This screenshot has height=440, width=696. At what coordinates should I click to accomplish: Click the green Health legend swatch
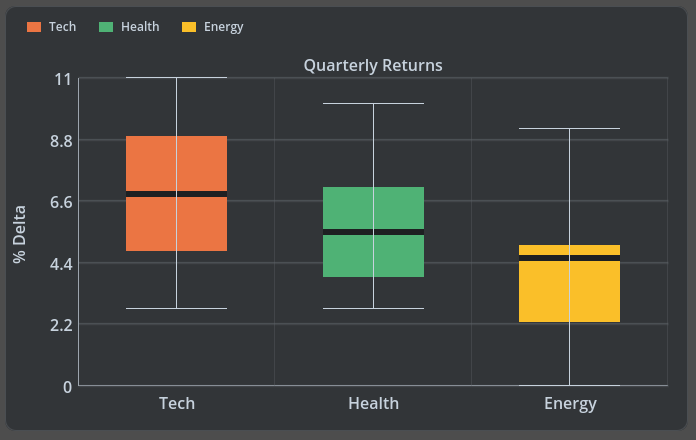(x=106, y=27)
